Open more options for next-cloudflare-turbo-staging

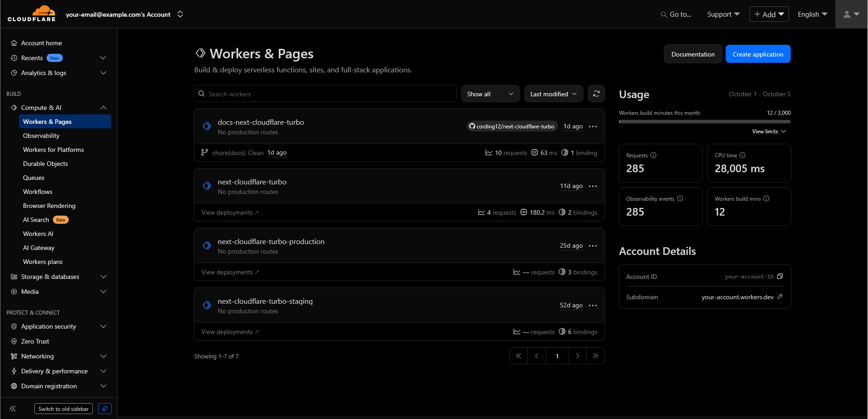click(x=593, y=306)
